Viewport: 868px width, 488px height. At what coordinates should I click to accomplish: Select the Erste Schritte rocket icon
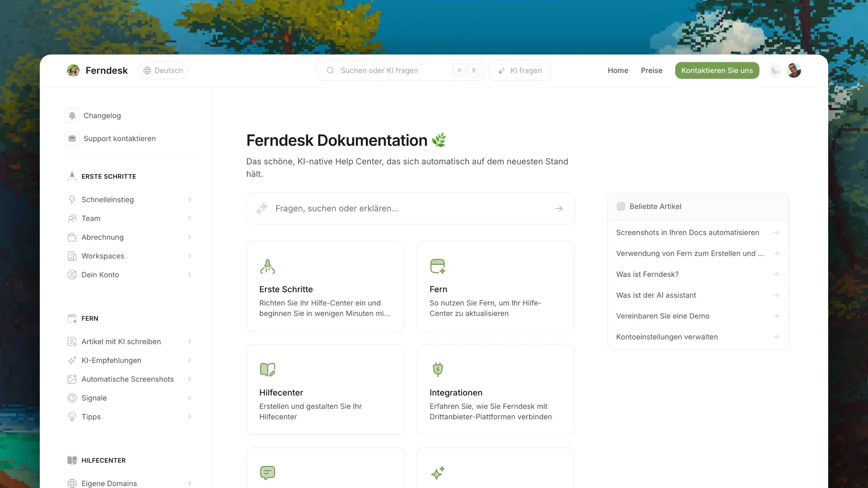click(x=268, y=266)
